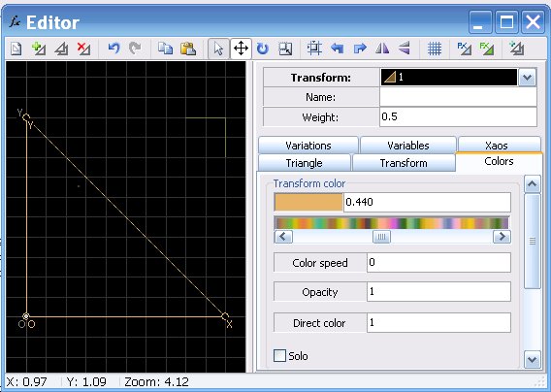Select the Rotate triangle tool
The height and width of the screenshot is (392, 551).
pos(263,49)
